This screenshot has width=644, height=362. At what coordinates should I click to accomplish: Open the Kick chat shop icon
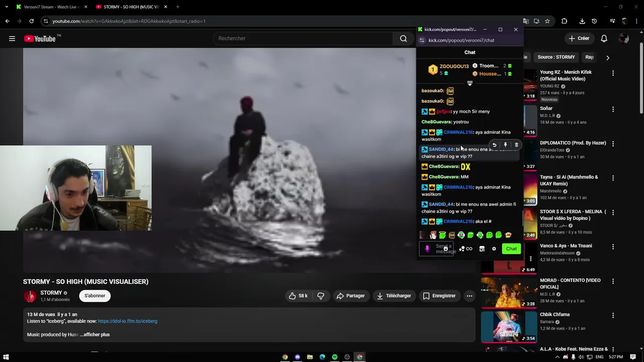point(481,249)
